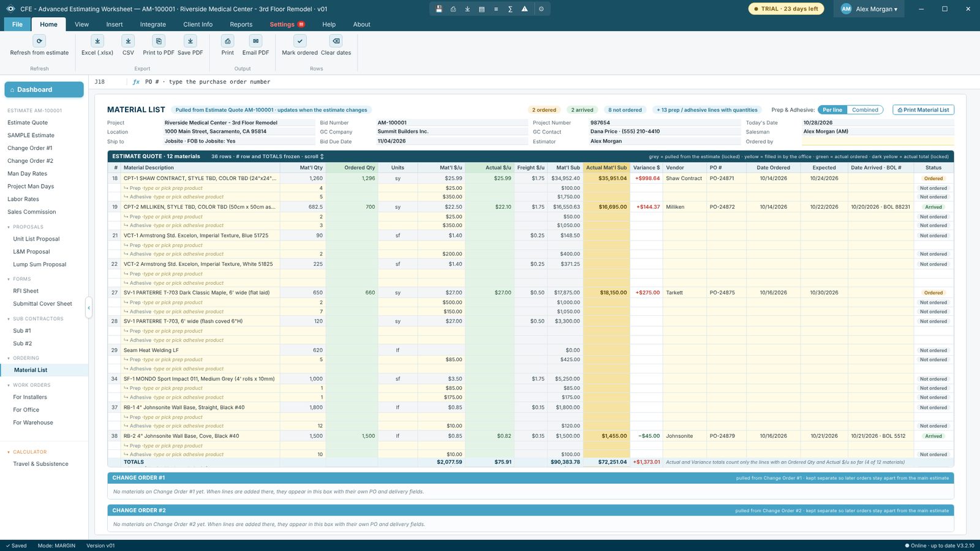Click the Print Material List button

click(923, 110)
